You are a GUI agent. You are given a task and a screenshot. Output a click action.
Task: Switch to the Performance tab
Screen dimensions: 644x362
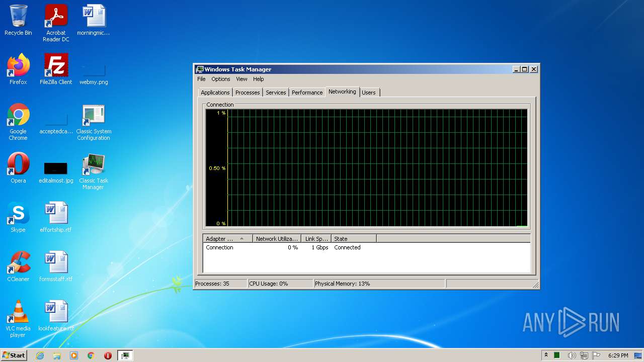click(307, 93)
